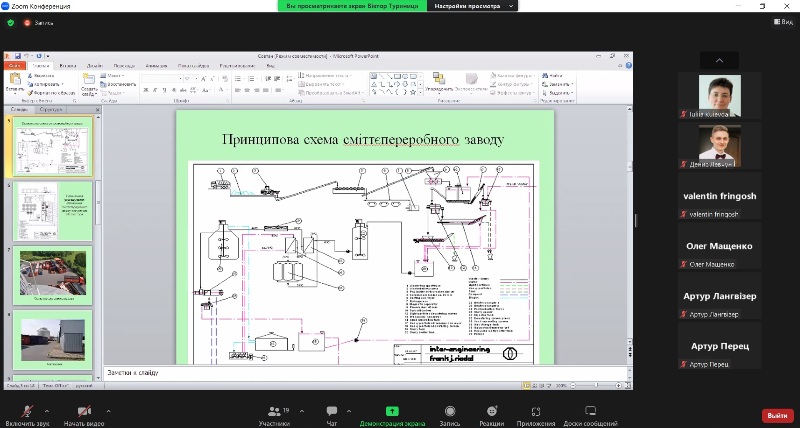Select Артур Лангвізер participant tile
Image resolution: width=800 pixels, height=428 pixels.
click(719, 297)
